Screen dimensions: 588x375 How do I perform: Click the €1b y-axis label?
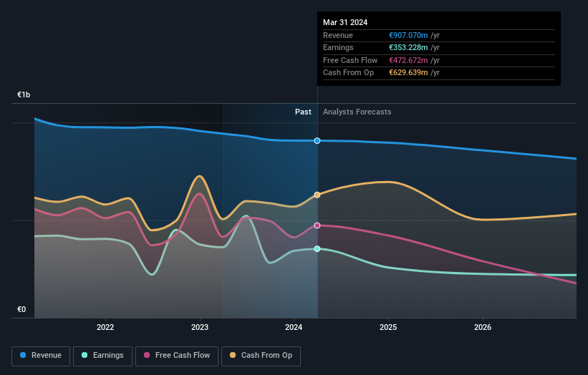click(24, 94)
